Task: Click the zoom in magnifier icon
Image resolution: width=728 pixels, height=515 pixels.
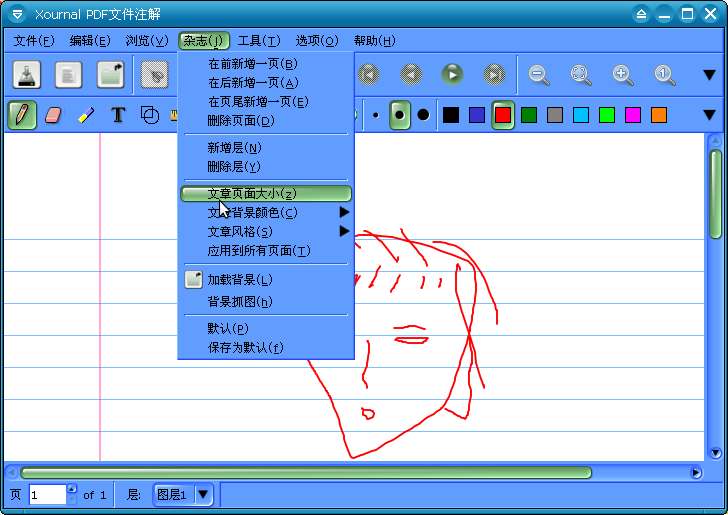Action: pyautogui.click(x=623, y=74)
